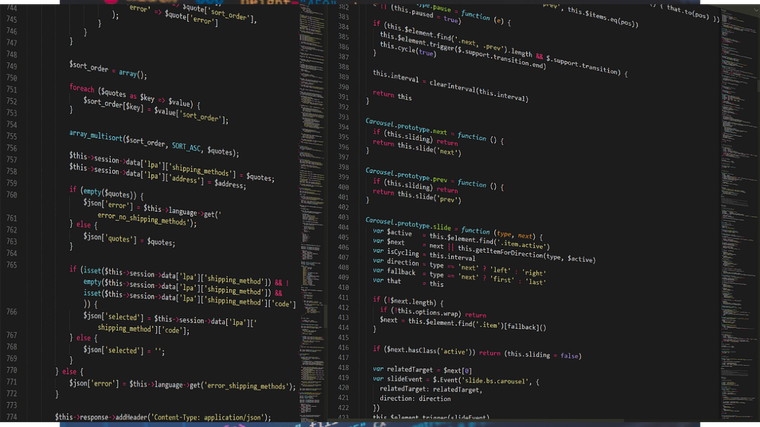Image resolution: width=760 pixels, height=427 pixels.
Task: Place cursor on the foreach keyword
Action: click(x=81, y=88)
